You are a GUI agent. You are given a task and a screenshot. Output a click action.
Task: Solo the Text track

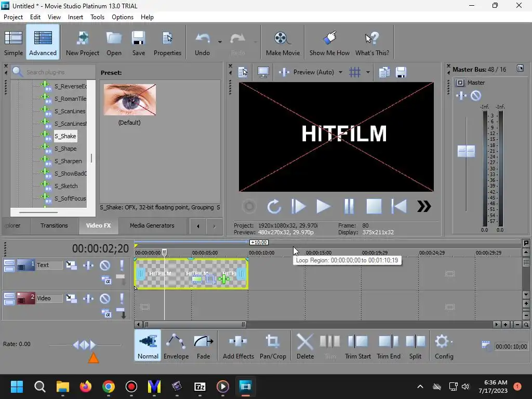point(122,265)
